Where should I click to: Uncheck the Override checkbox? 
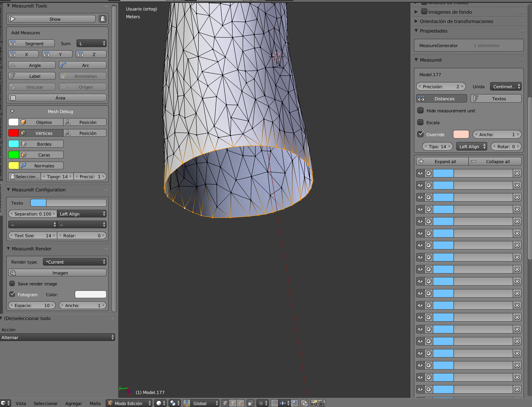[x=421, y=134]
